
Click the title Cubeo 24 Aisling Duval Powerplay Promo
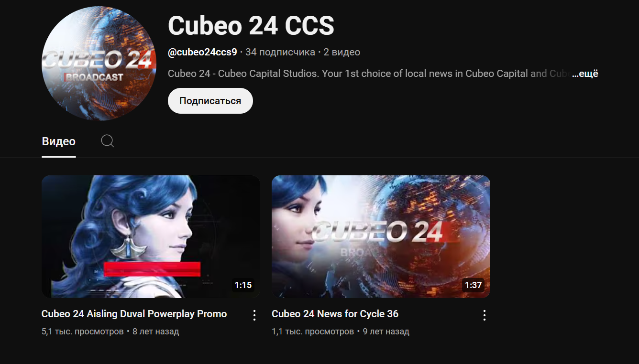point(134,314)
